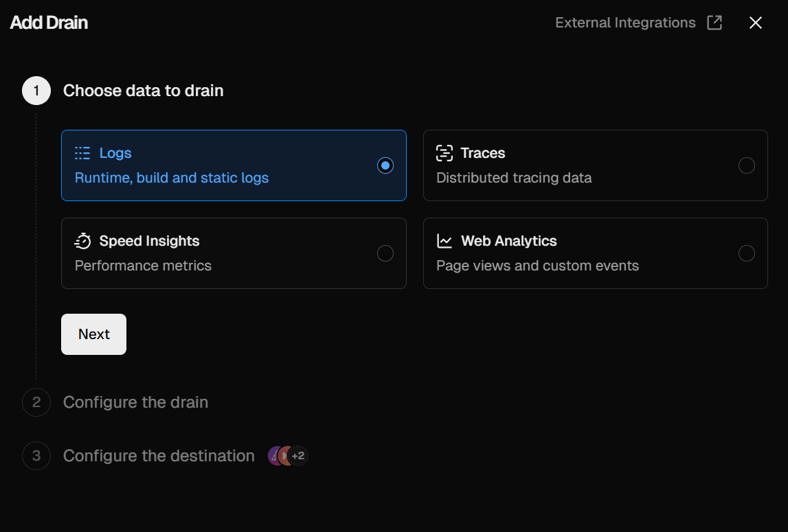Image resolution: width=788 pixels, height=532 pixels.
Task: Click the Traces icon
Action: (444, 153)
